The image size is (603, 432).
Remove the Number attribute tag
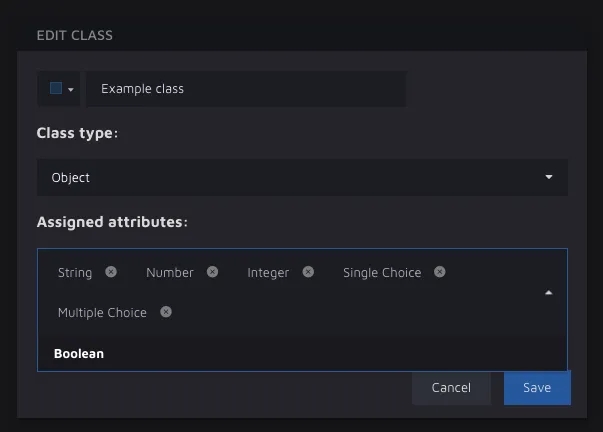(x=213, y=272)
